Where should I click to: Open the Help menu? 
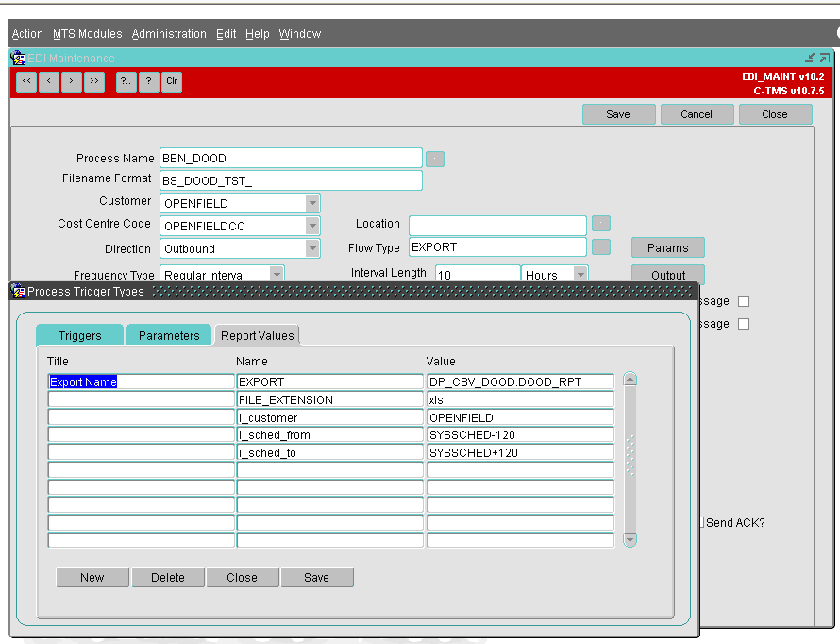(257, 34)
